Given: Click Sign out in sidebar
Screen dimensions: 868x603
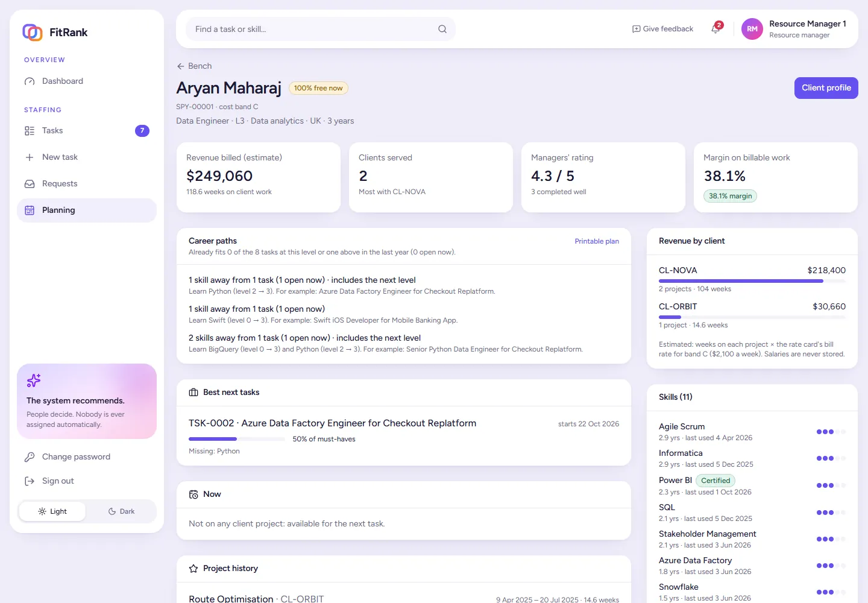Looking at the screenshot, I should point(87,481).
